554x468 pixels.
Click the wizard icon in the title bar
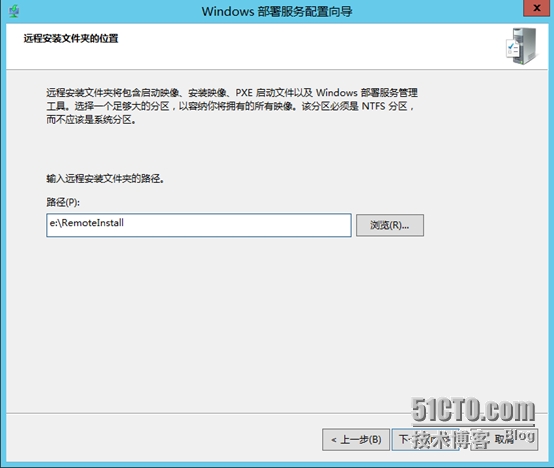(14, 11)
